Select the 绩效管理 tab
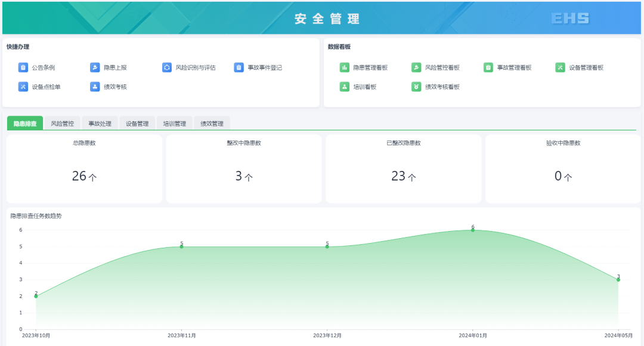This screenshot has width=644, height=346. (x=212, y=123)
